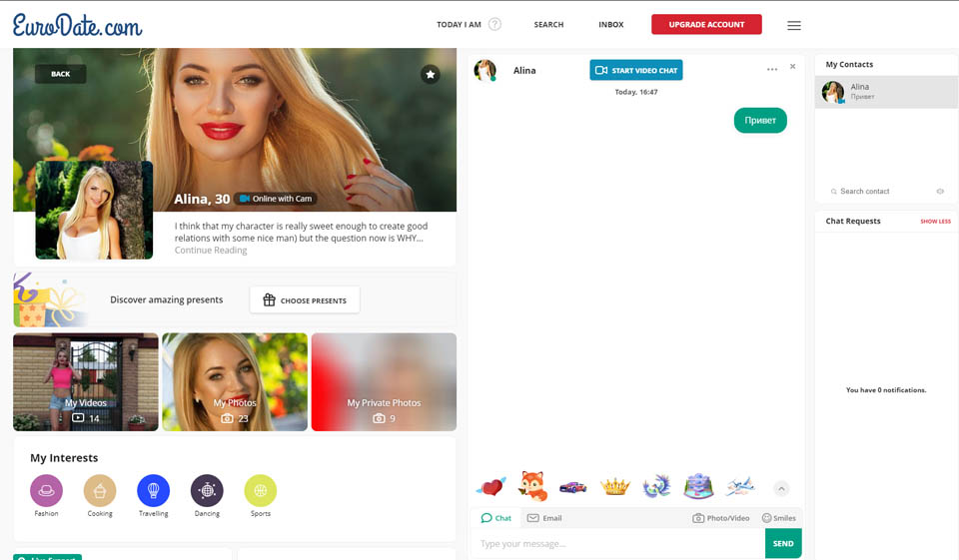The height and width of the screenshot is (560, 959).
Task: Click the Today I Am help icon
Action: pos(494,25)
